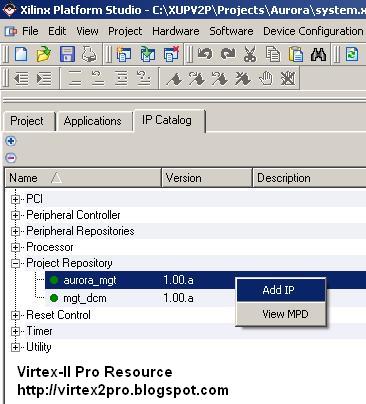This screenshot has height=404, width=366.
Task: Expand the Reset Control node
Action: point(15,315)
